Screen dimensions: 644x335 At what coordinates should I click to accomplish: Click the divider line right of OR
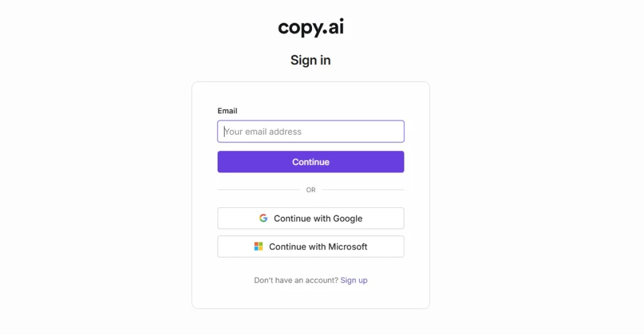363,190
